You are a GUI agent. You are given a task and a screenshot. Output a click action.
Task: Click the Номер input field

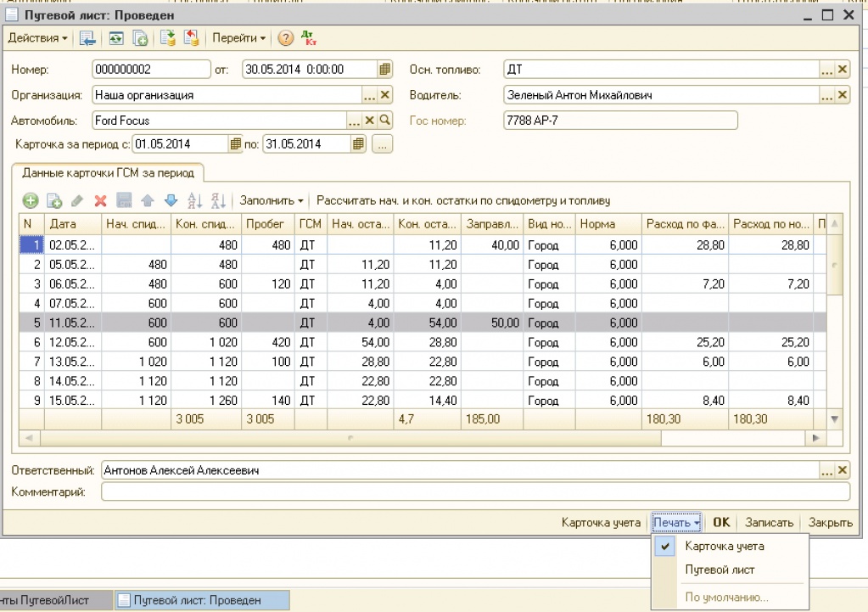151,70
